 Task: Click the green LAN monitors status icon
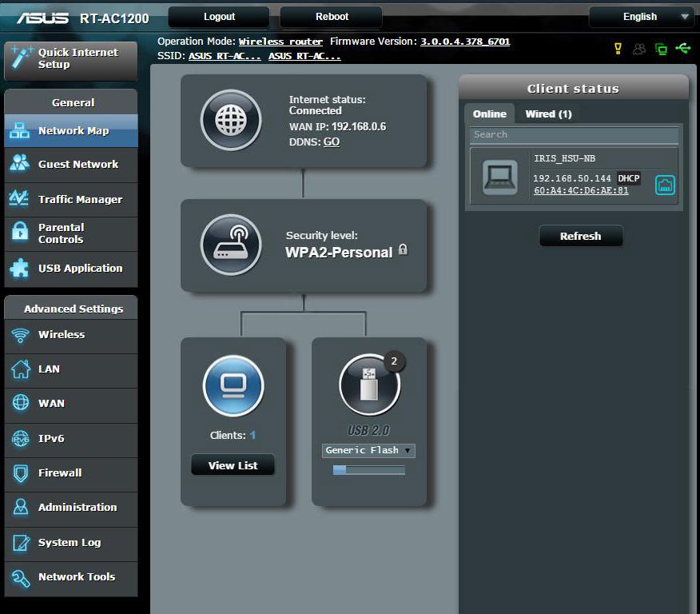click(x=661, y=49)
